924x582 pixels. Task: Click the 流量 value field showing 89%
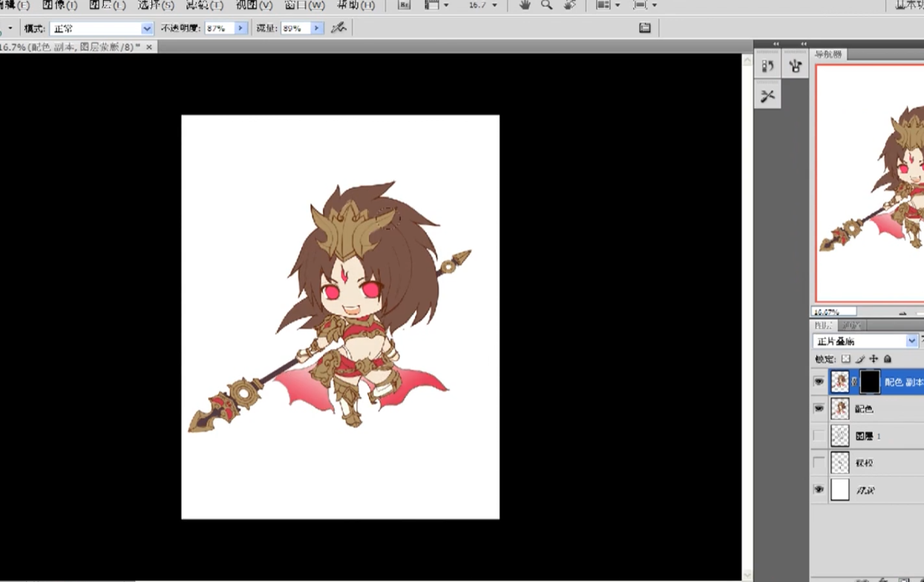pyautogui.click(x=295, y=28)
